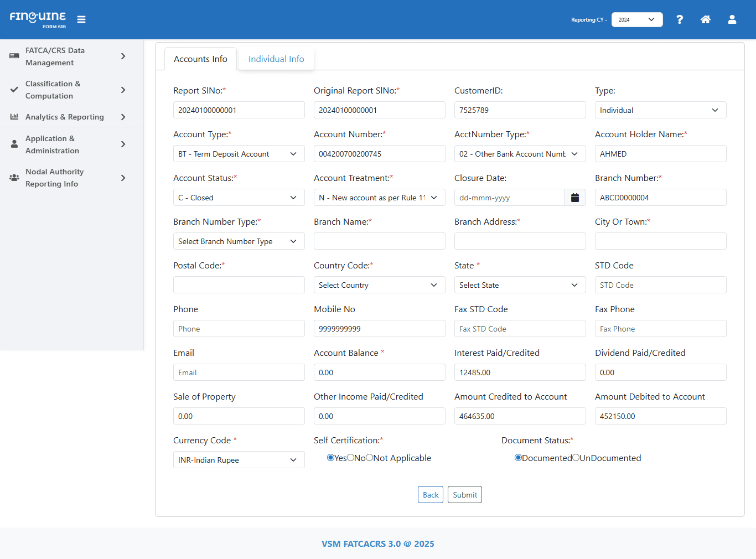Switch to the Individual Info tab
This screenshot has width=756, height=559.
pyautogui.click(x=276, y=59)
